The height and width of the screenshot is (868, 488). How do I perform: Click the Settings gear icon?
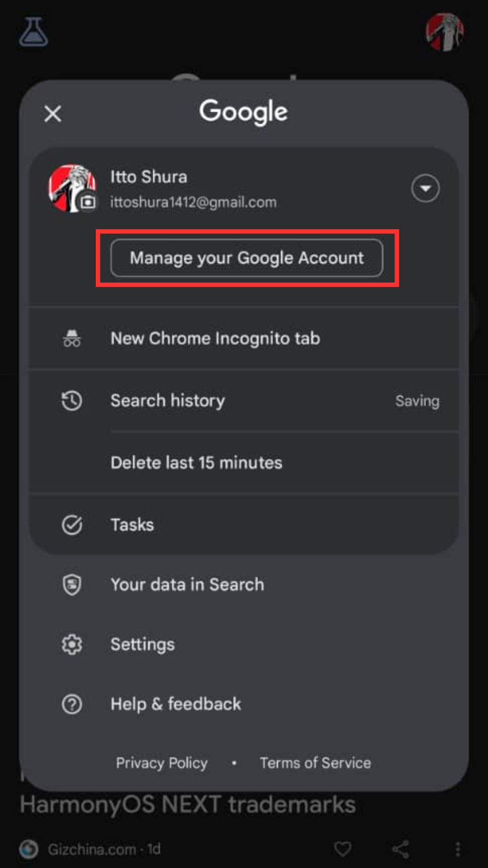pyautogui.click(x=72, y=644)
